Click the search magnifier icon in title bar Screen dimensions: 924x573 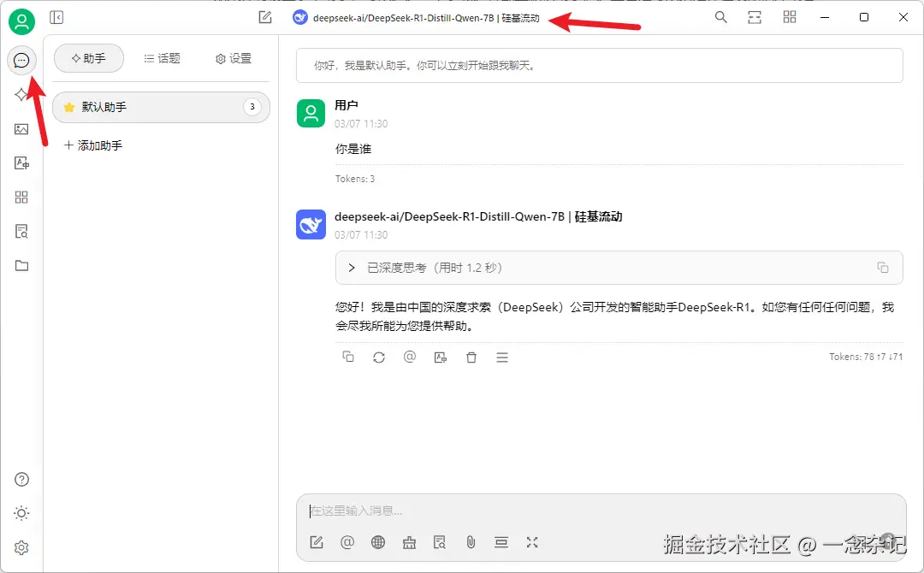coord(720,17)
